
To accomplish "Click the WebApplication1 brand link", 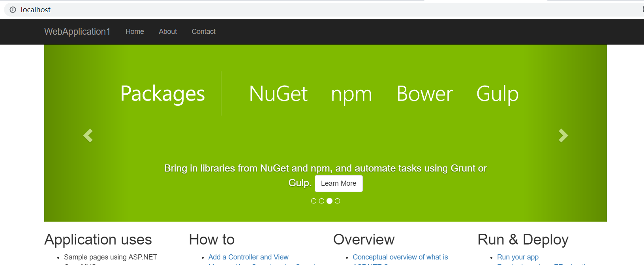I will [77, 32].
